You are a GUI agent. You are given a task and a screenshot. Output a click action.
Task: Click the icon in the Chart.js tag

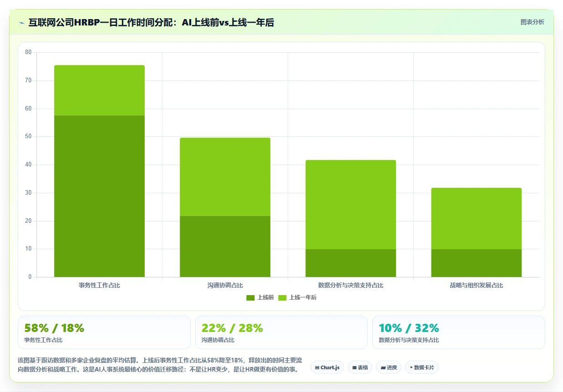pos(317,367)
